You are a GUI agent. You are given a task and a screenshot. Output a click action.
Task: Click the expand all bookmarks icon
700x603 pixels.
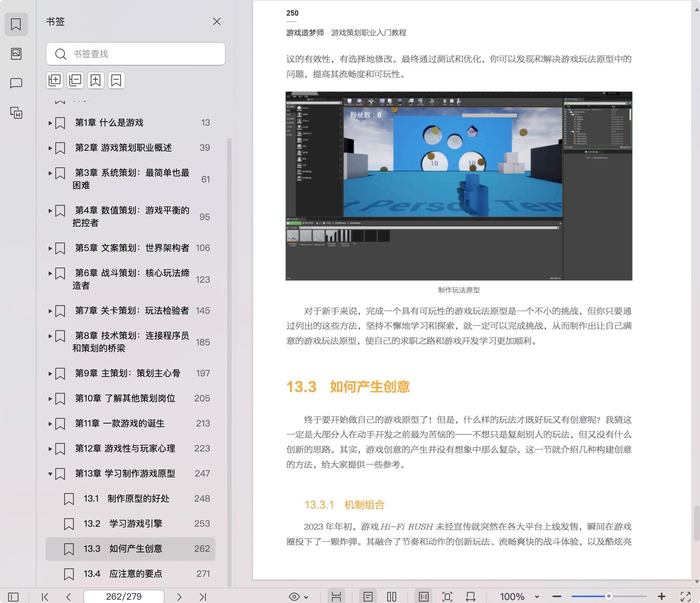[x=55, y=80]
